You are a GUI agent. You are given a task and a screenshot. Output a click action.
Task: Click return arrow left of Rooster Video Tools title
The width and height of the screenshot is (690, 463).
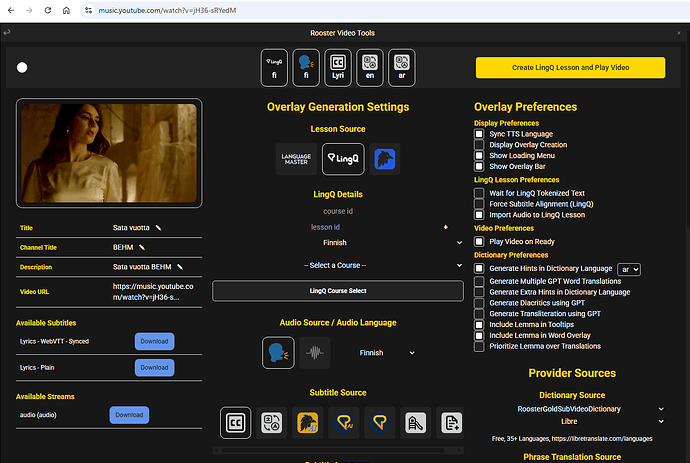7,32
